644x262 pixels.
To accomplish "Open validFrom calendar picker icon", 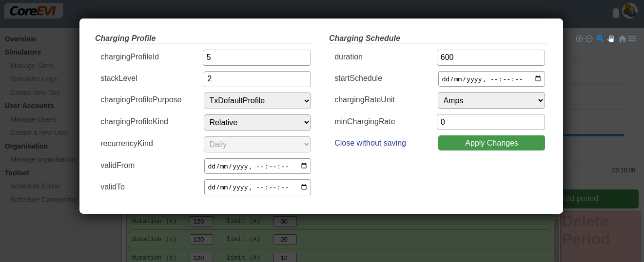I will tap(304, 166).
